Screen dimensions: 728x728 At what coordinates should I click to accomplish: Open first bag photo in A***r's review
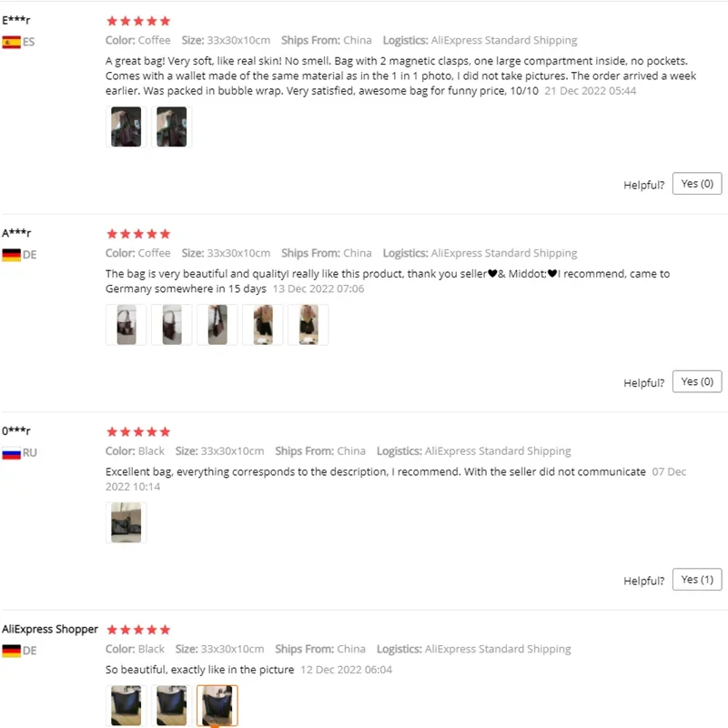click(126, 325)
